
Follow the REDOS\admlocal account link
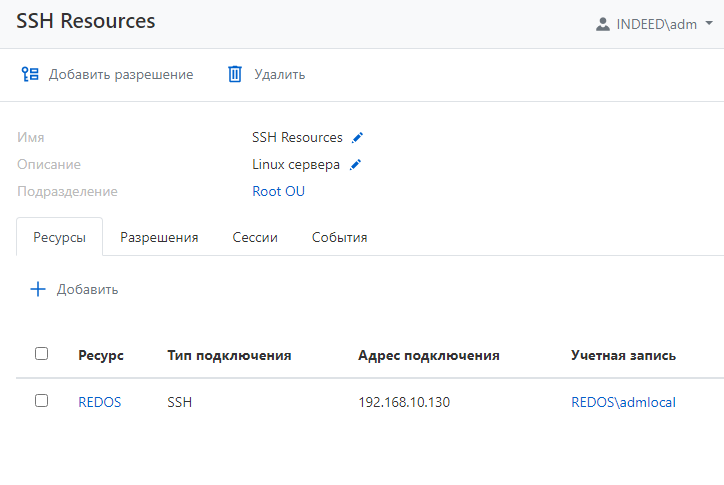(623, 402)
